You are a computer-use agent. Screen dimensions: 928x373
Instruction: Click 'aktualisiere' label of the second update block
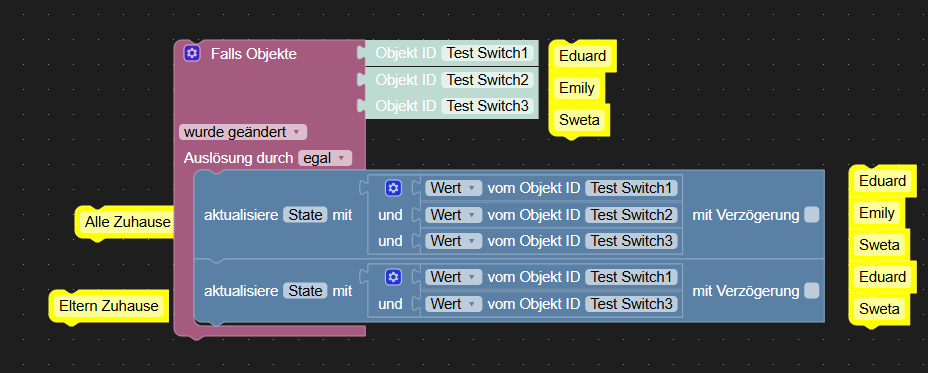(x=241, y=291)
